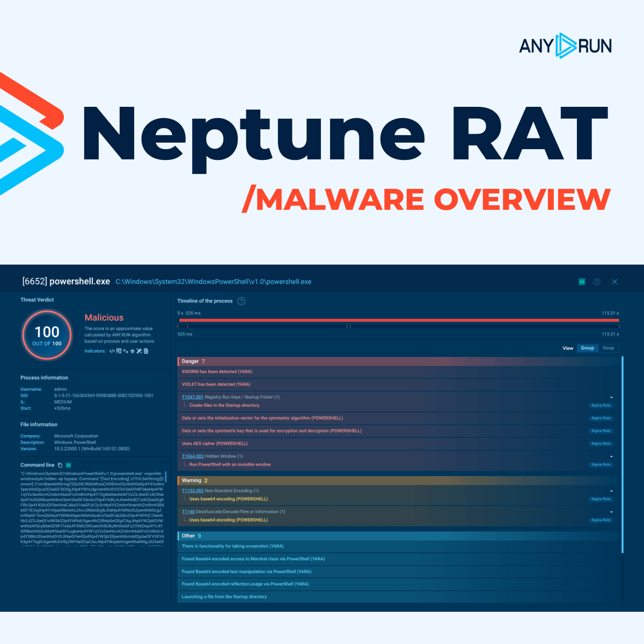The height and width of the screenshot is (644, 644).
Task: Copy the command line with copy icon
Action: click(60, 465)
